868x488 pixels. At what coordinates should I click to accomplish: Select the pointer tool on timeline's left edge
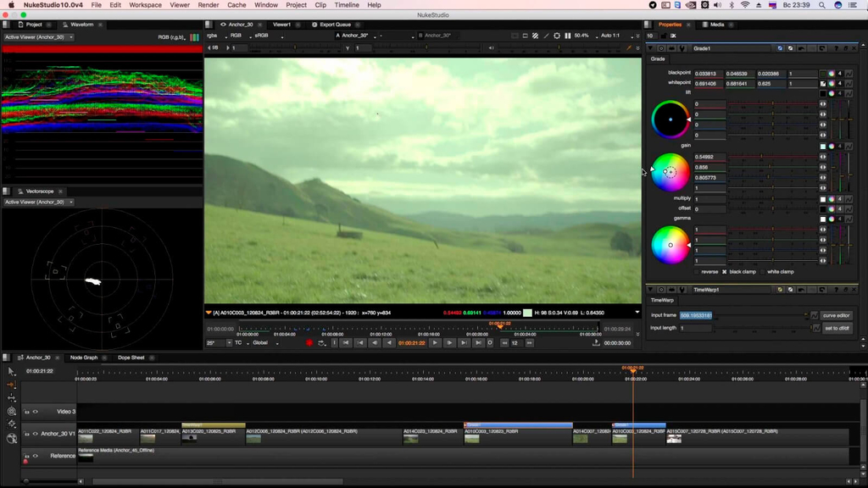pyautogui.click(x=11, y=371)
